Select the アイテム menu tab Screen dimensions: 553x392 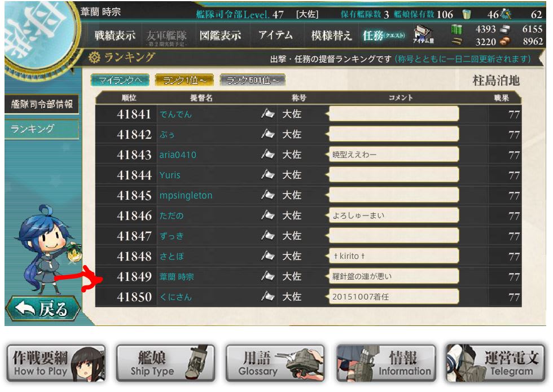coord(275,35)
